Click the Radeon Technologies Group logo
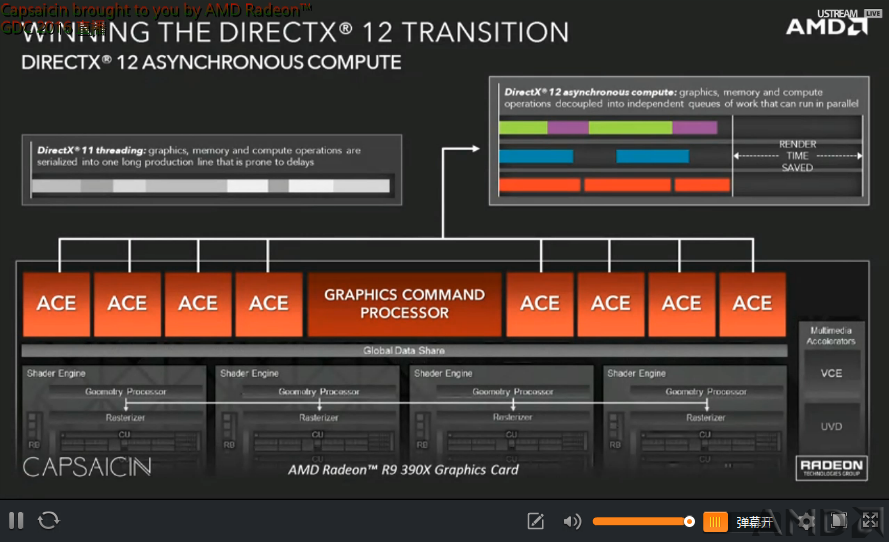The height and width of the screenshot is (543, 889). 831,468
